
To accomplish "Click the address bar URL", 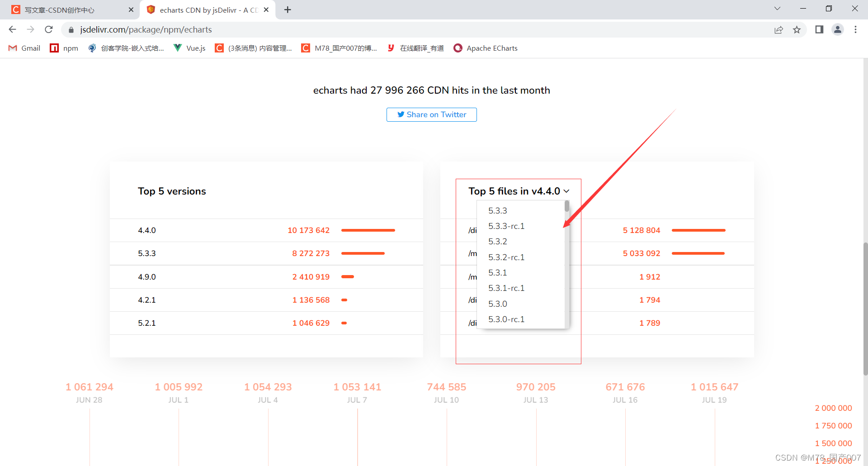I will coord(146,30).
